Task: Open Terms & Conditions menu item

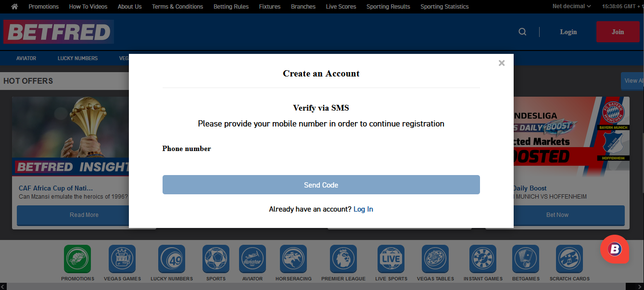Action: tap(177, 6)
